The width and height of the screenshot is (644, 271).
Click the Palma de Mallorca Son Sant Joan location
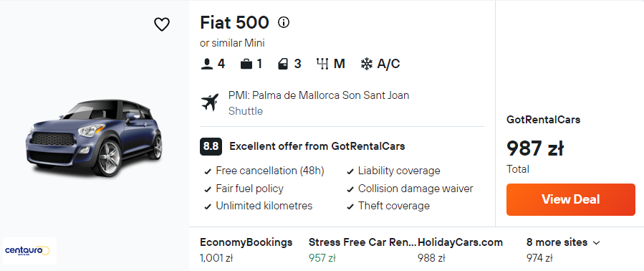tap(319, 95)
